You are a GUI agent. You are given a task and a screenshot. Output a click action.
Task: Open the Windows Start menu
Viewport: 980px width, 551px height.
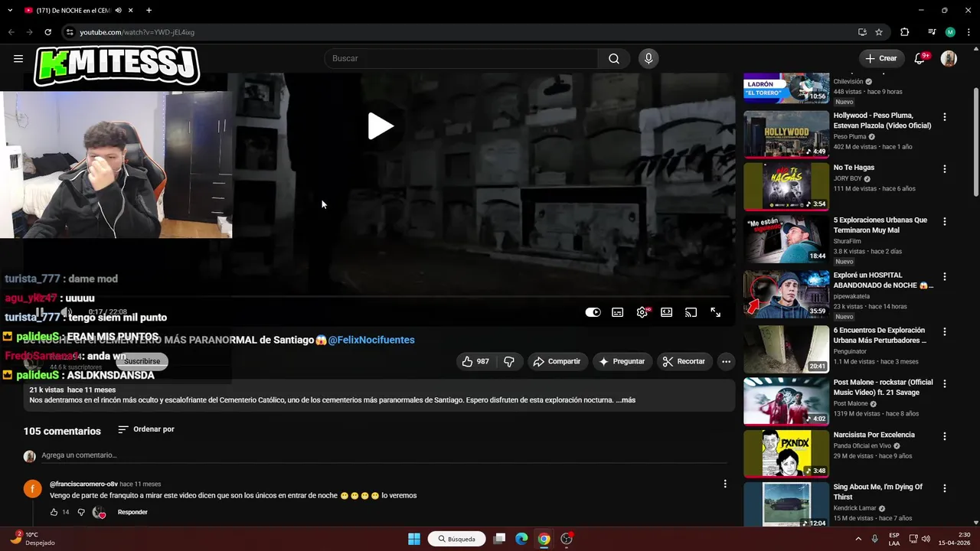coord(414,539)
